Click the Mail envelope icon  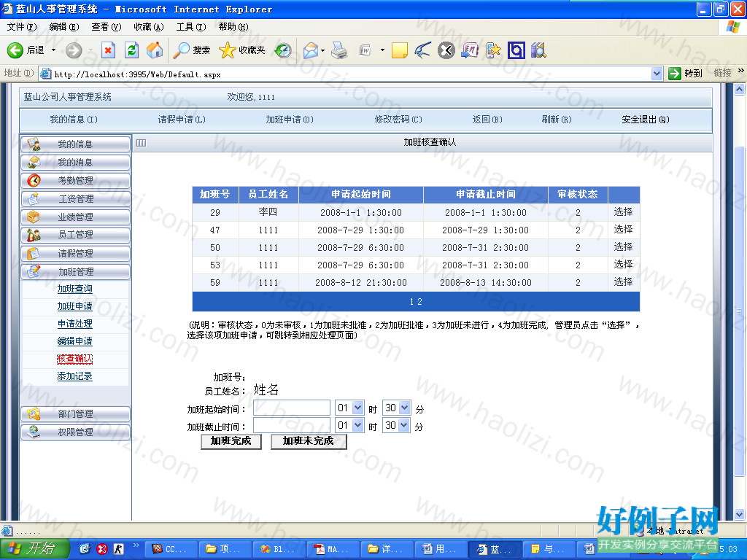(311, 50)
